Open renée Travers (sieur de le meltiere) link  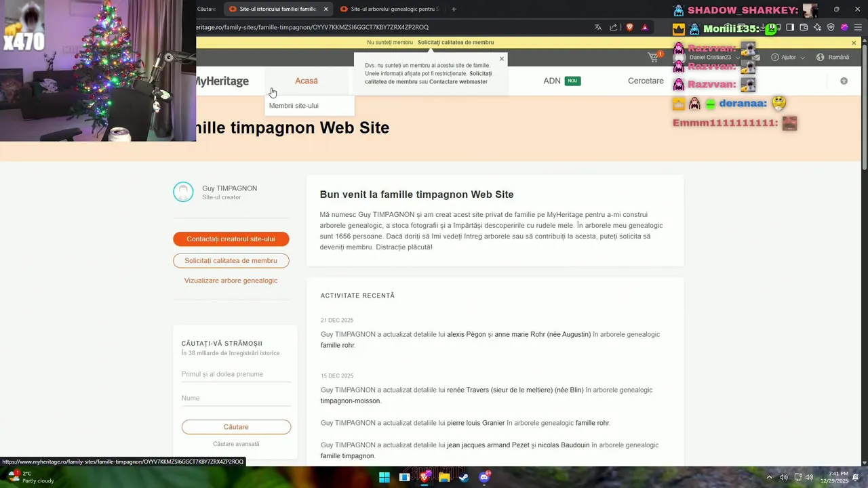(515, 390)
